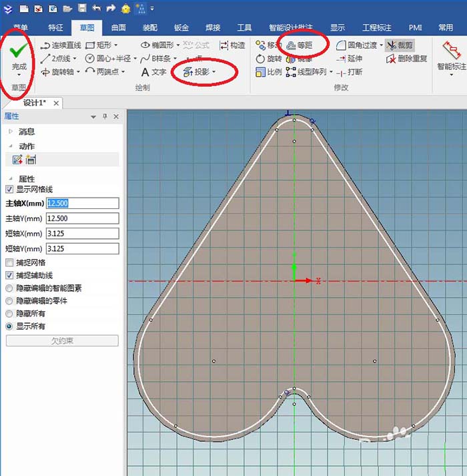The width and height of the screenshot is (467, 476).
Task: Switch to the 钣金 ribbon tab
Action: 181,28
